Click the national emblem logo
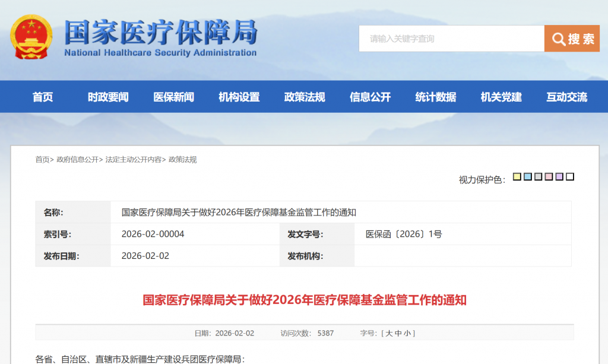This screenshot has width=608, height=364. [31, 37]
